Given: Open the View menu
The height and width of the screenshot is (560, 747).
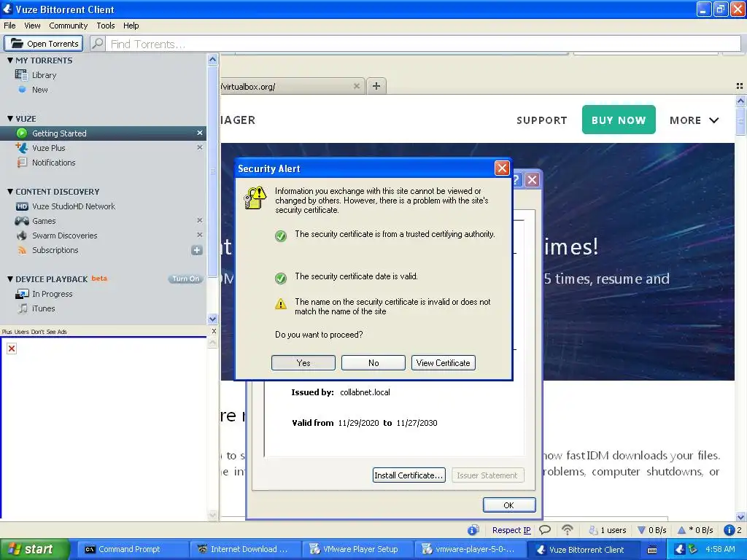Looking at the screenshot, I should [x=32, y=26].
